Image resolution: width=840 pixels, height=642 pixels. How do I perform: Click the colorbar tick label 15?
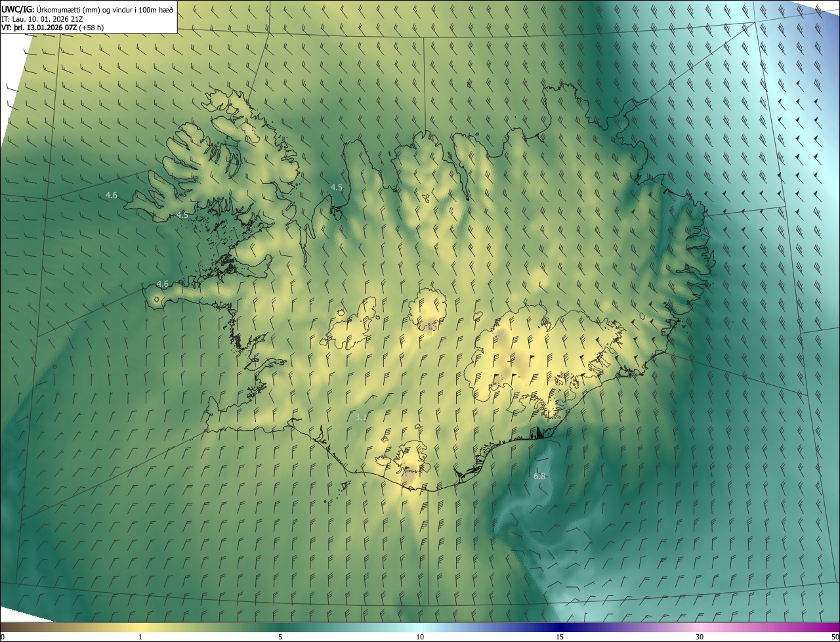pyautogui.click(x=560, y=637)
